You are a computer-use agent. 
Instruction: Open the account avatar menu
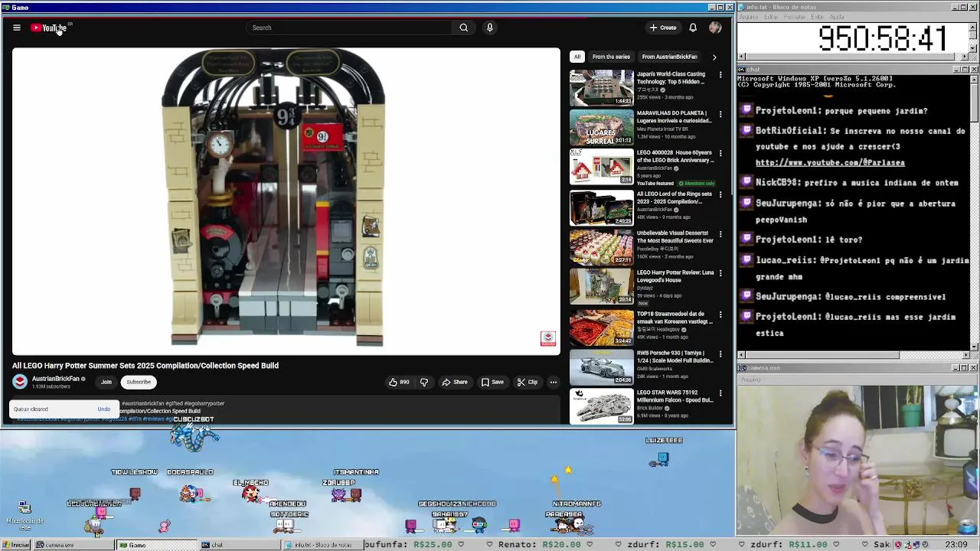(715, 28)
